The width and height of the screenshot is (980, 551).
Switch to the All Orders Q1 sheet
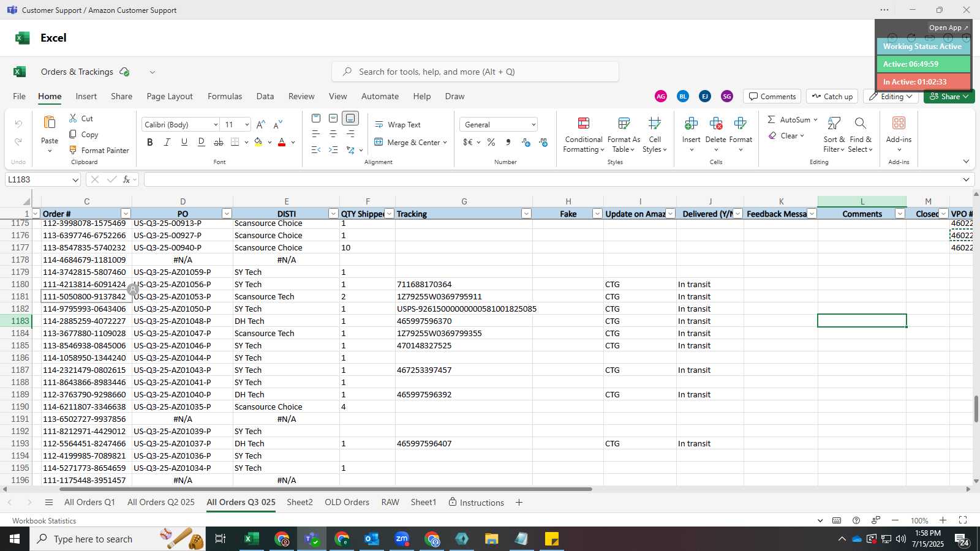tap(89, 502)
